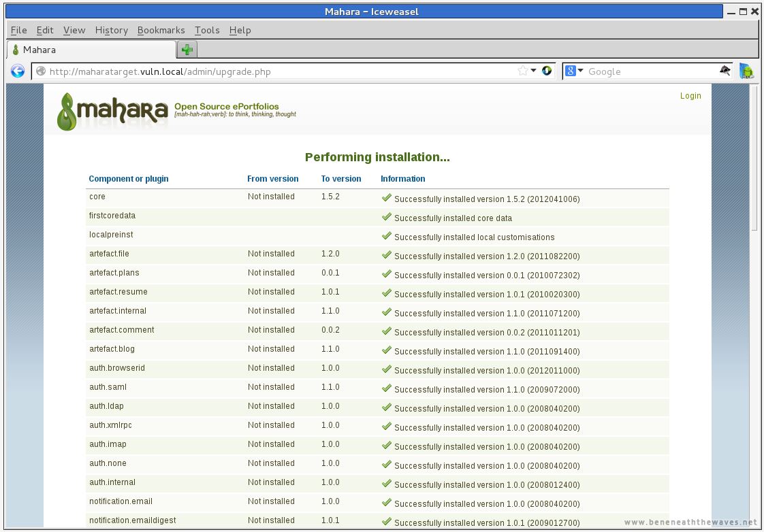Click the 'Component or plugin' column header
This screenshot has height=532, width=764.
129,179
